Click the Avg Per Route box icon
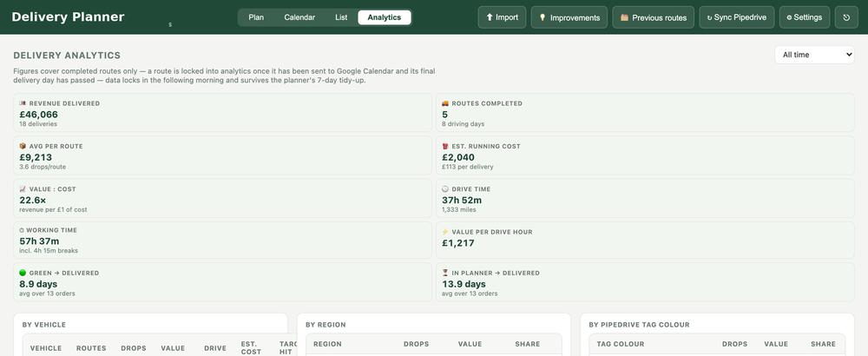The image size is (868, 356). pos(23,146)
